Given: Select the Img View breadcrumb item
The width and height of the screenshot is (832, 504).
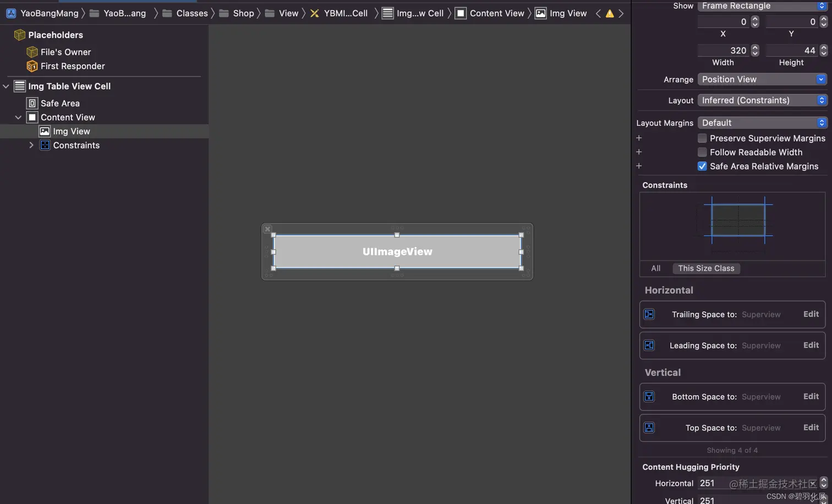Looking at the screenshot, I should tap(561, 13).
